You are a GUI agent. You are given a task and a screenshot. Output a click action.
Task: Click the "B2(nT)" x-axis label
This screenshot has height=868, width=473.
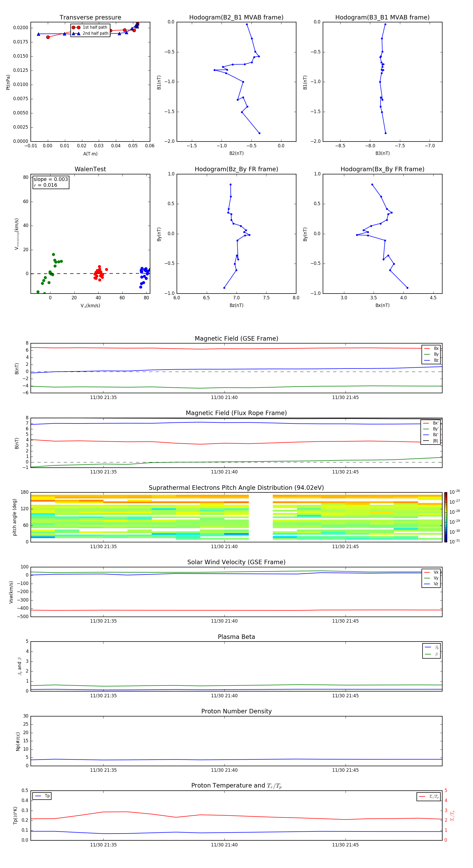(236, 153)
